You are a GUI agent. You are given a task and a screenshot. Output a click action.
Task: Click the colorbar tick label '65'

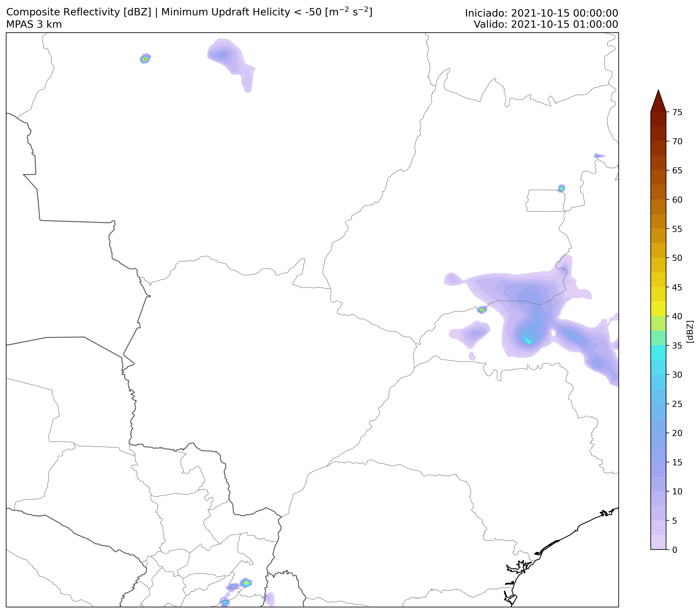tap(677, 170)
